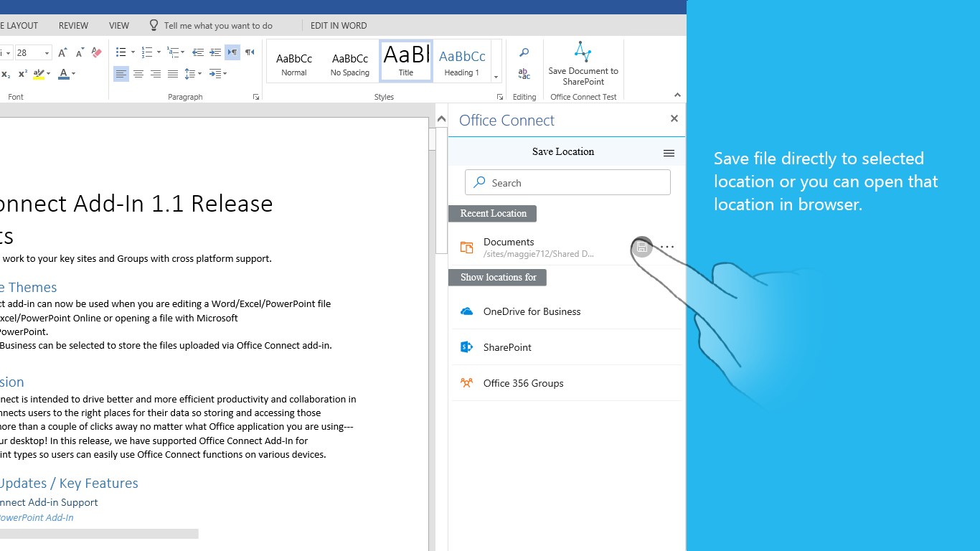Viewport: 980px width, 551px height.
Task: Click the Office 356 Groups people icon
Action: 466,383
